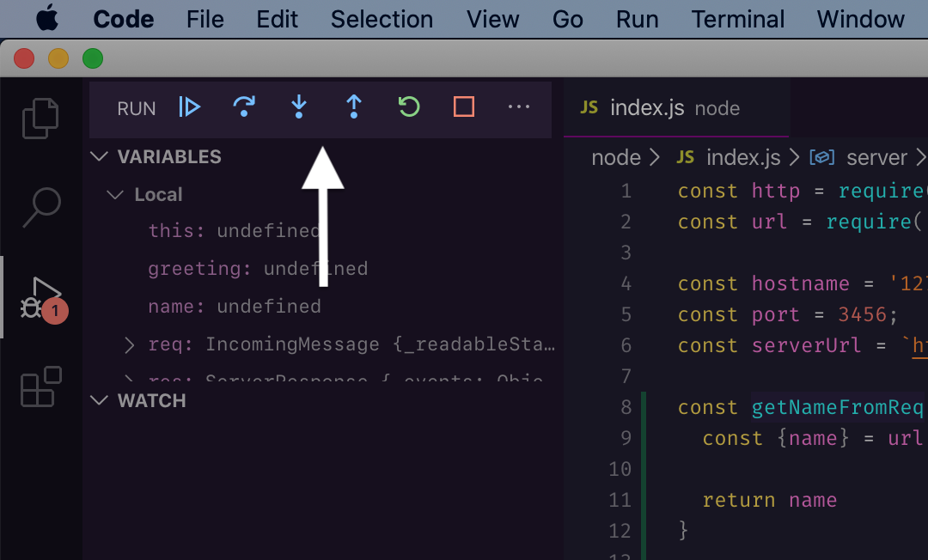Click "server" in the breadcrumb path
The image size is (928, 560).
(876, 157)
